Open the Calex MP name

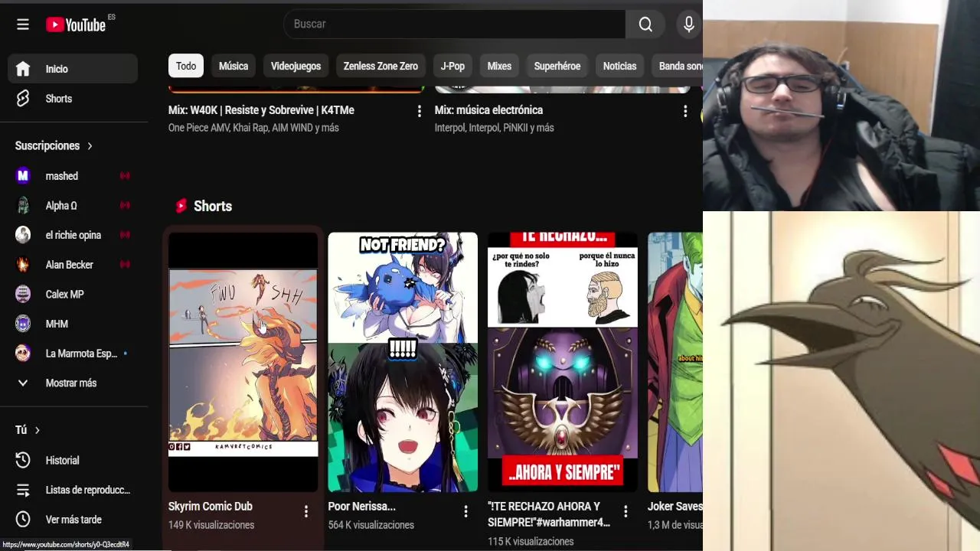click(x=65, y=294)
